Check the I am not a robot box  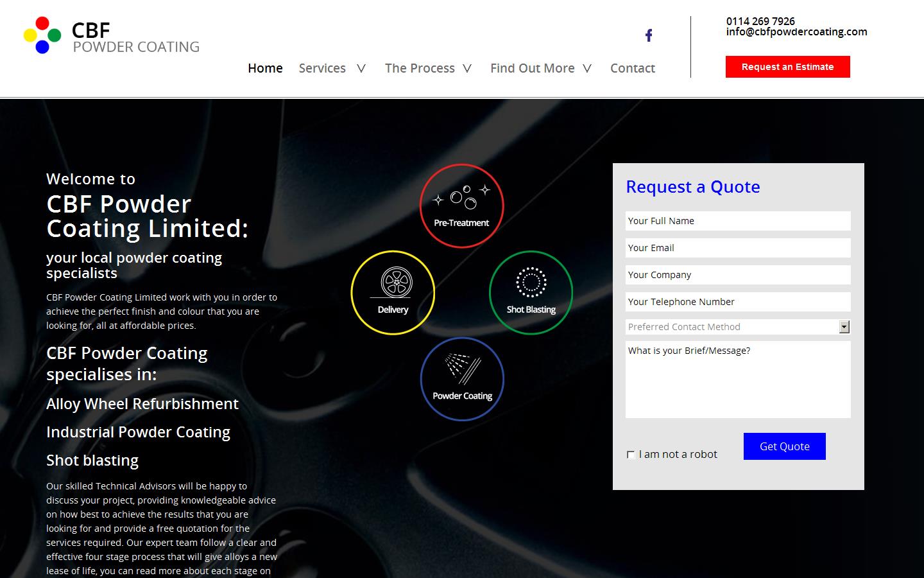(x=631, y=454)
